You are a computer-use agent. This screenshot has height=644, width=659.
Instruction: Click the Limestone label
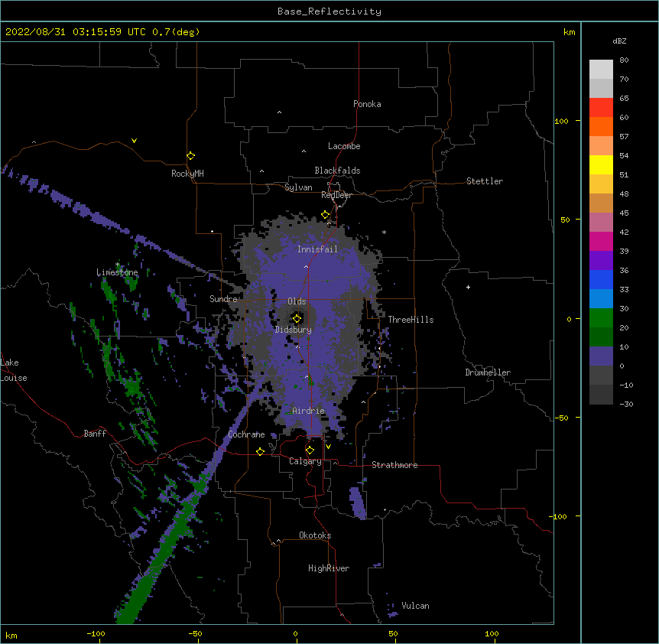[117, 272]
